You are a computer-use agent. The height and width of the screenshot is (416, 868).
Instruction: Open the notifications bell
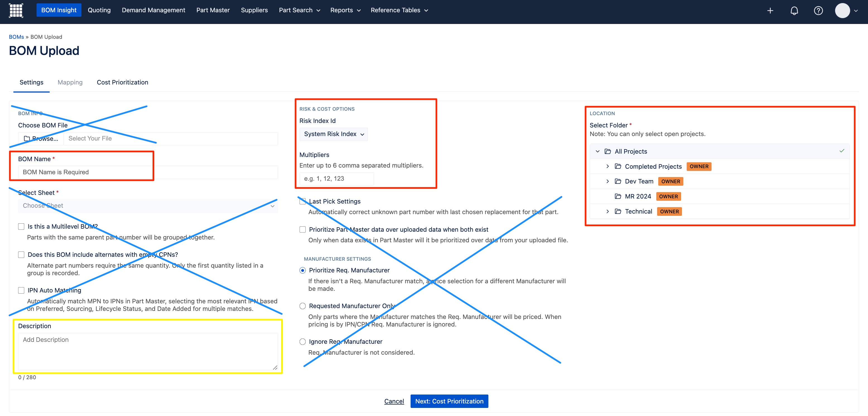[x=794, y=10]
